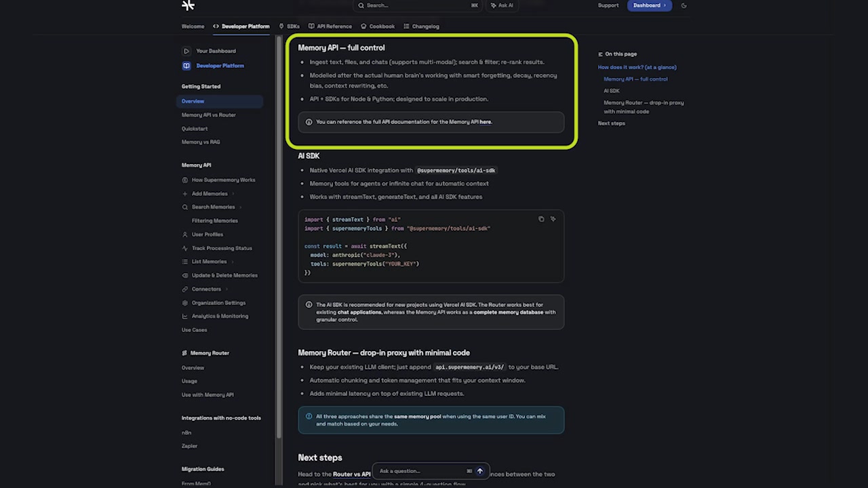This screenshot has height=488, width=868.
Task: Select the plus icon next to Add Memories
Action: click(x=184, y=193)
